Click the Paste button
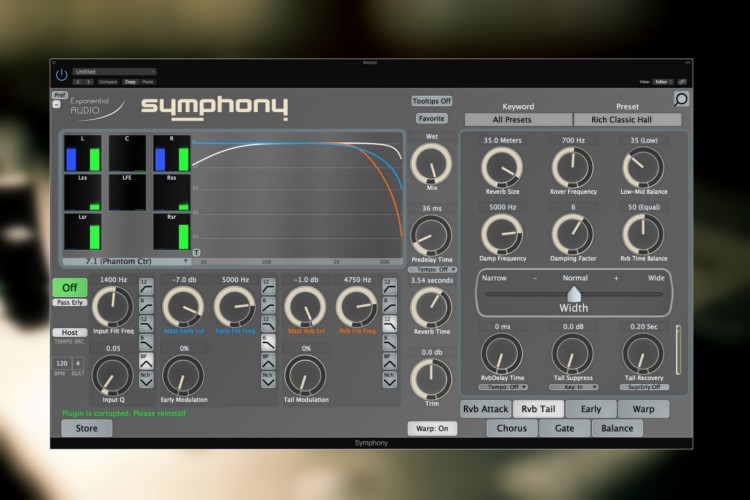Viewport: 750px width, 500px height. point(148,82)
